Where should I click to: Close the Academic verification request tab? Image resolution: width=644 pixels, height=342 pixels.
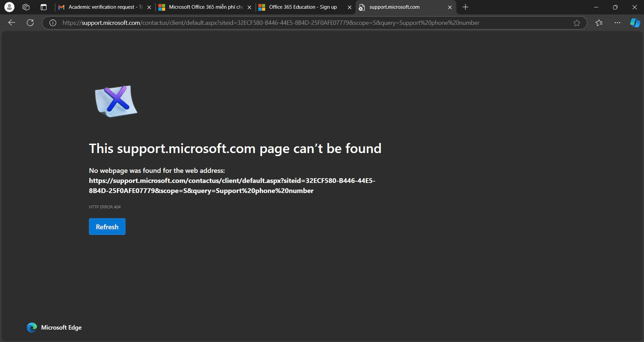(149, 7)
